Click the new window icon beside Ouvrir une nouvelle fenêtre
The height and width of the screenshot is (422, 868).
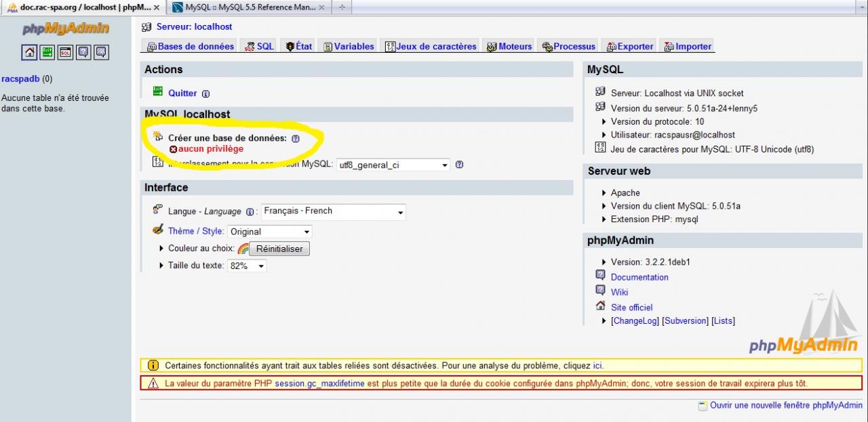703,406
